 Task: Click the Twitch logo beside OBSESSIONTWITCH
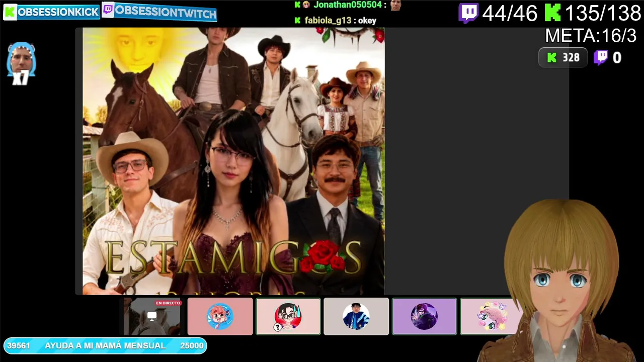(108, 10)
